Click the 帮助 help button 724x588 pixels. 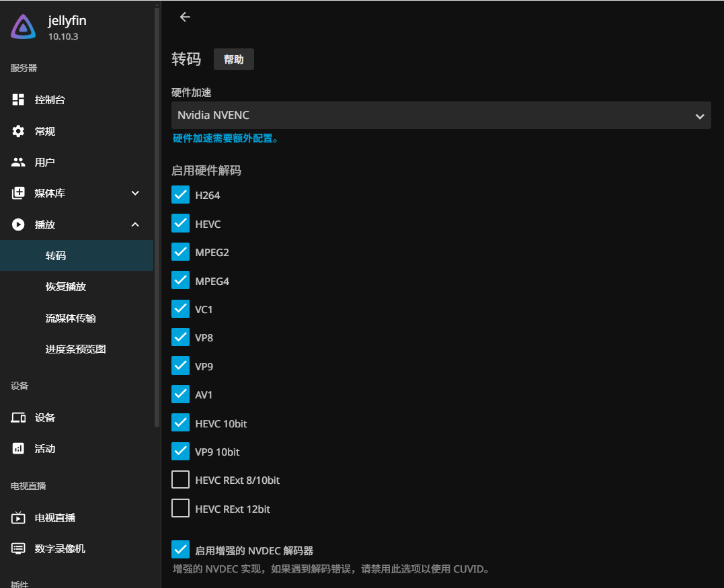click(234, 60)
